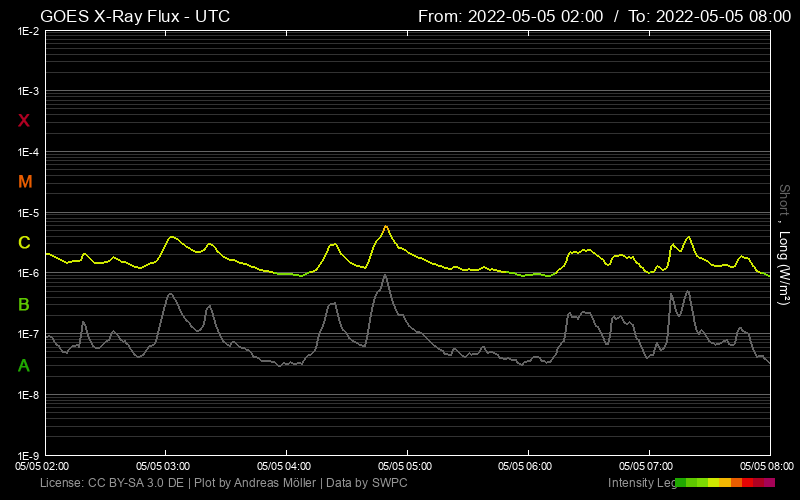800x500 pixels.
Task: Click the 'Data by SWPC' credit
Action: click(367, 483)
